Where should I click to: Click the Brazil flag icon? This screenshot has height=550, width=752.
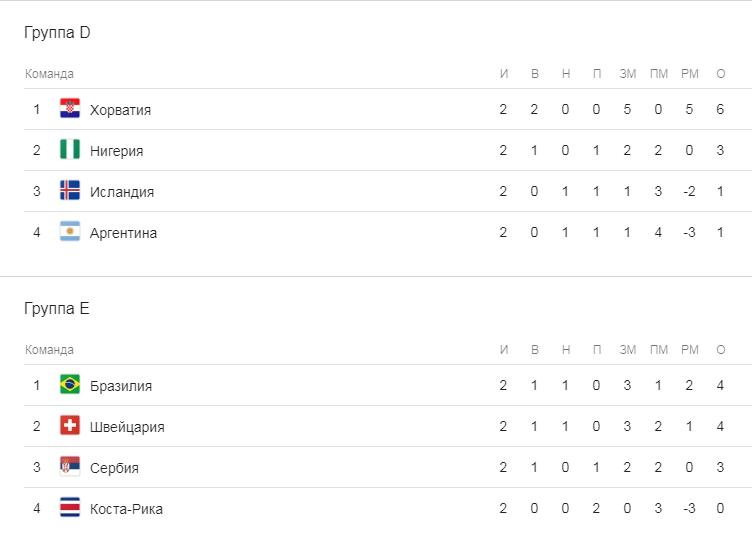70,385
